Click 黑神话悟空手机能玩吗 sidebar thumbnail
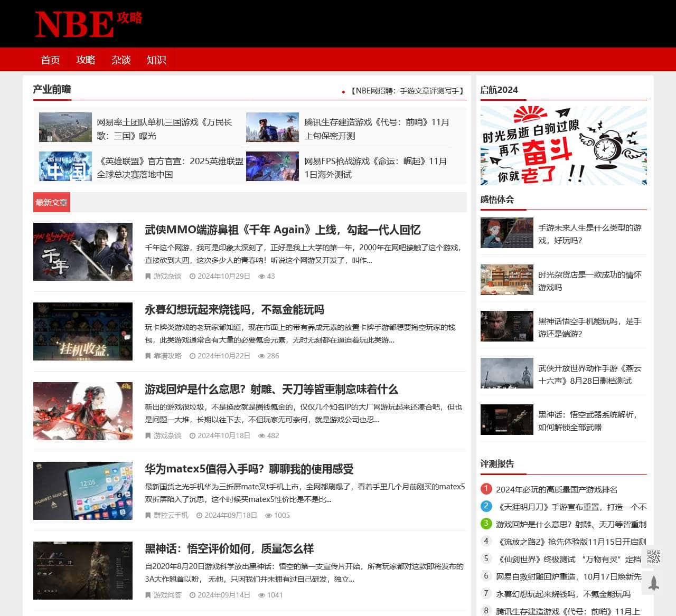 tap(507, 326)
